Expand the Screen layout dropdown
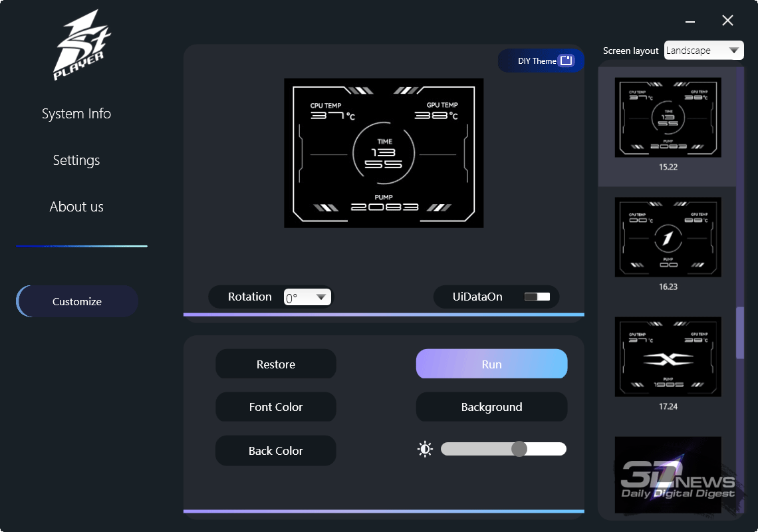 (x=703, y=51)
